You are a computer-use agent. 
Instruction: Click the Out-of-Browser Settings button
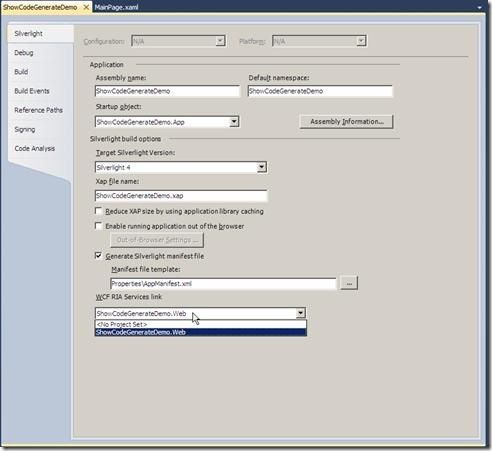(157, 240)
